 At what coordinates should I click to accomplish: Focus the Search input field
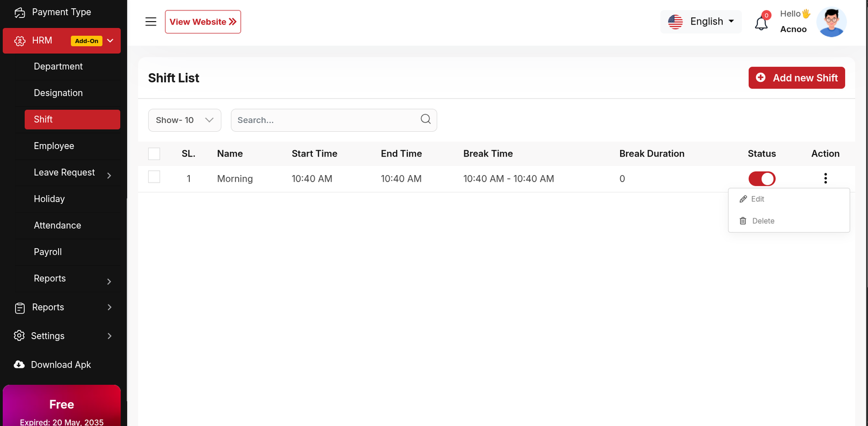pos(325,120)
